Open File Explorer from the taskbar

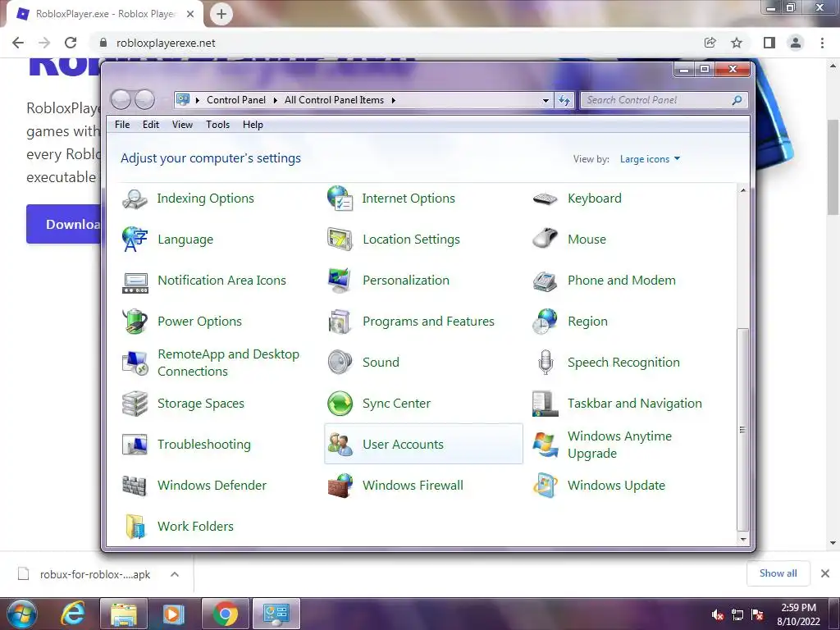(124, 614)
